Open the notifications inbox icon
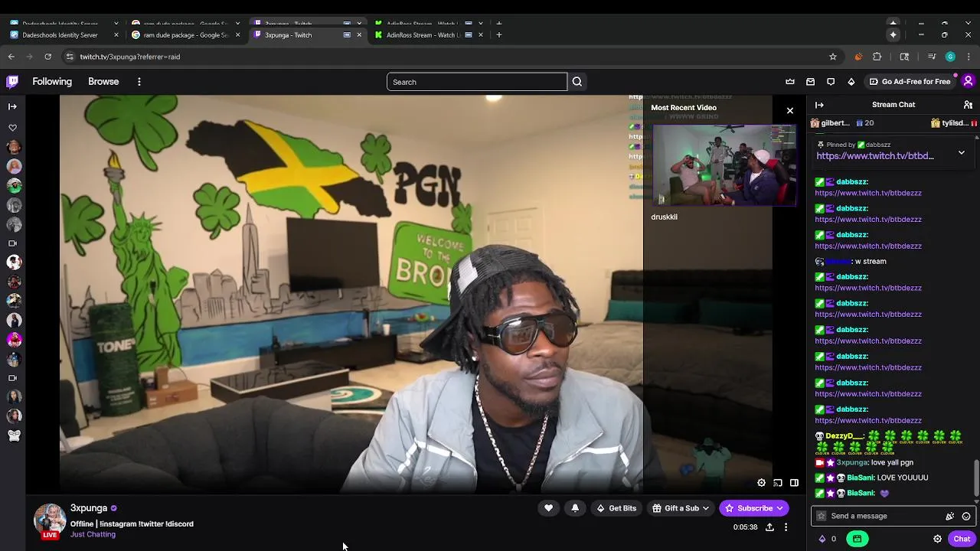Image resolution: width=980 pixels, height=551 pixels. [x=811, y=81]
